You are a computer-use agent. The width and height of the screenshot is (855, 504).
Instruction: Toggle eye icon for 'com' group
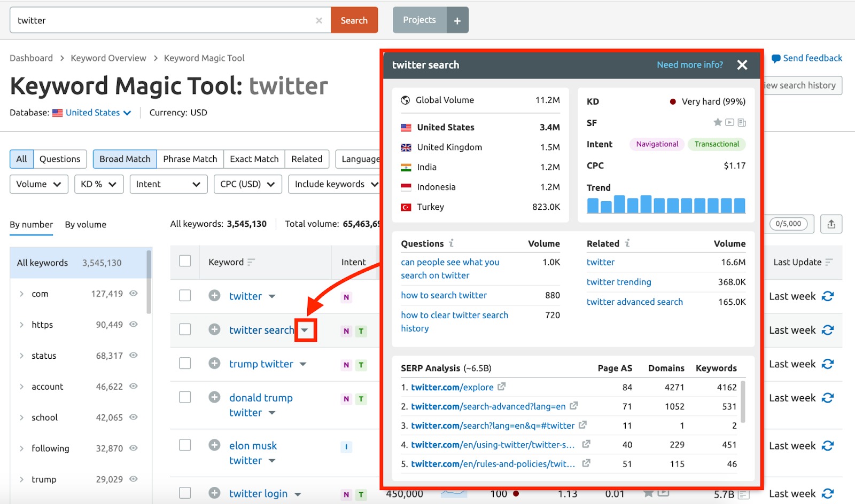click(x=134, y=293)
